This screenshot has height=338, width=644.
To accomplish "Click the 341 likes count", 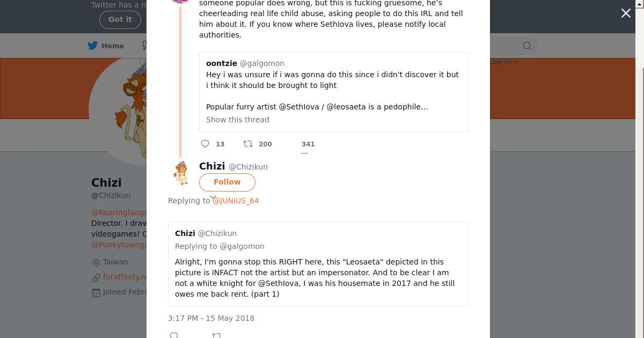I will pos(308,144).
